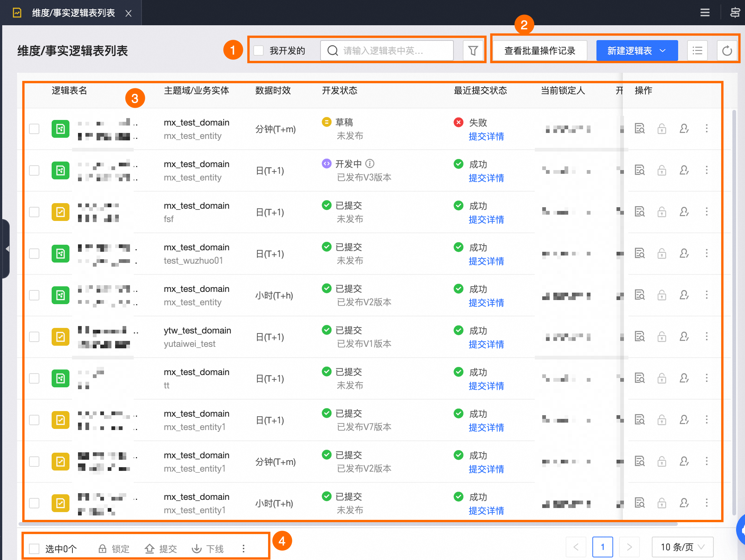Open the filter funnel icon
Viewport: 745px width, 560px height.
tap(473, 51)
